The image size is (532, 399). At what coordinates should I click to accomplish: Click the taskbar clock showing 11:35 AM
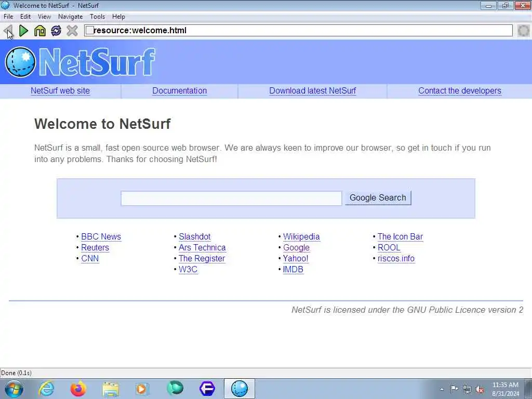(x=505, y=389)
